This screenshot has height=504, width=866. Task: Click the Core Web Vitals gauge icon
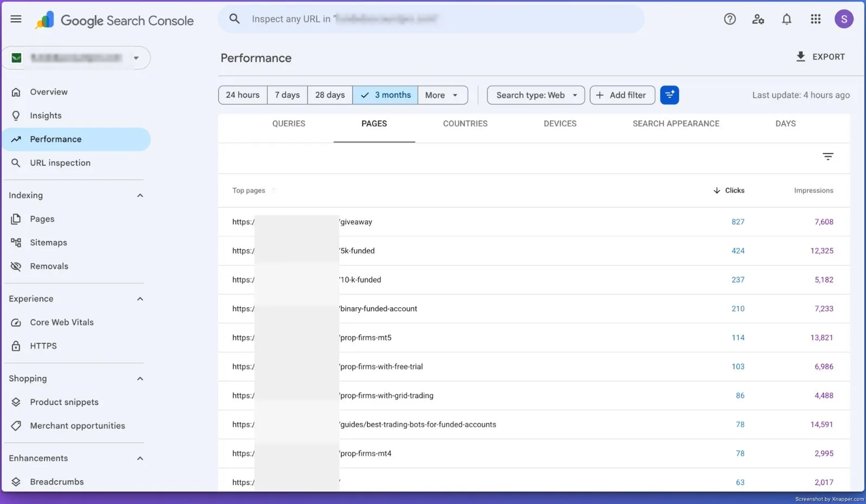(16, 322)
